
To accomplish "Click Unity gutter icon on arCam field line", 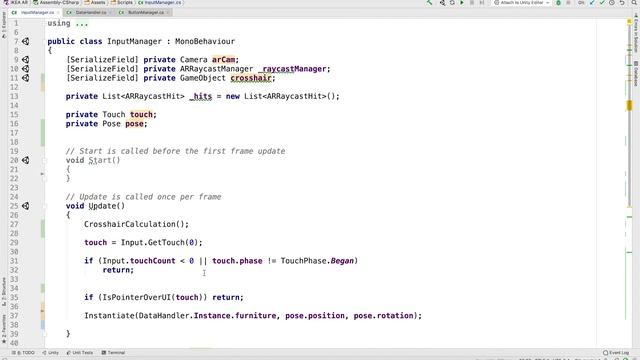I will click(x=25, y=60).
